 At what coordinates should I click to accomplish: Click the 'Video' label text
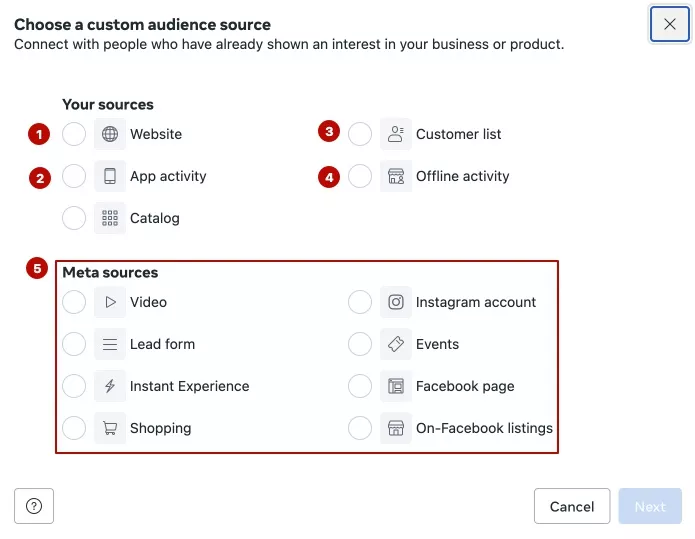point(148,302)
